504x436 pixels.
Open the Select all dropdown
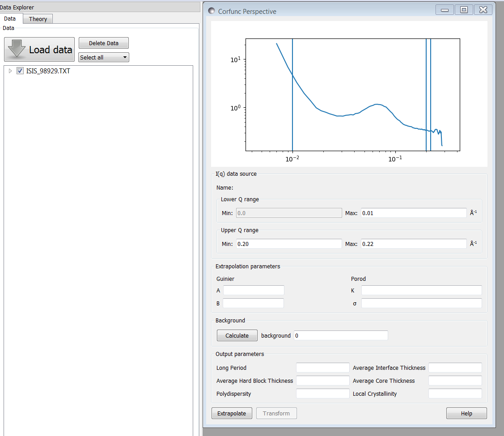[x=103, y=57]
